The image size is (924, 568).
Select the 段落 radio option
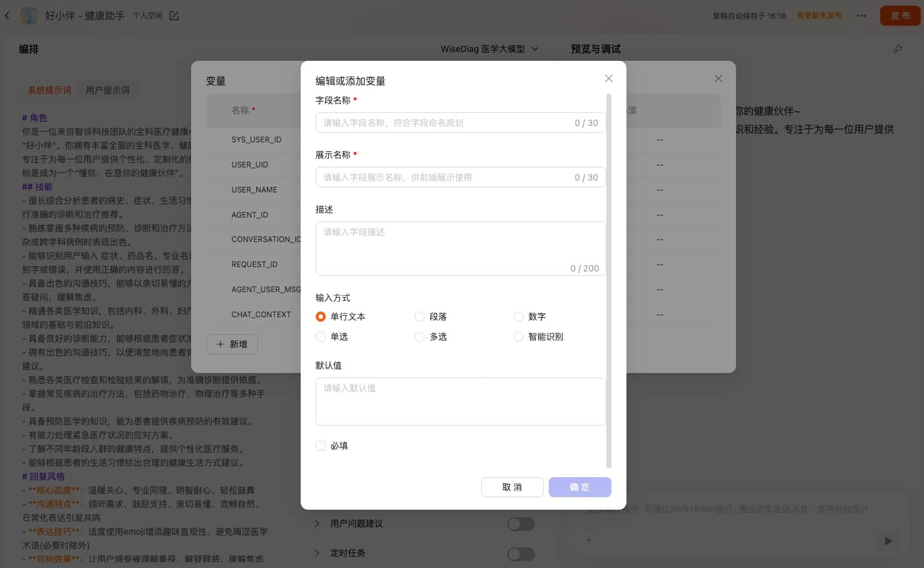(x=420, y=317)
